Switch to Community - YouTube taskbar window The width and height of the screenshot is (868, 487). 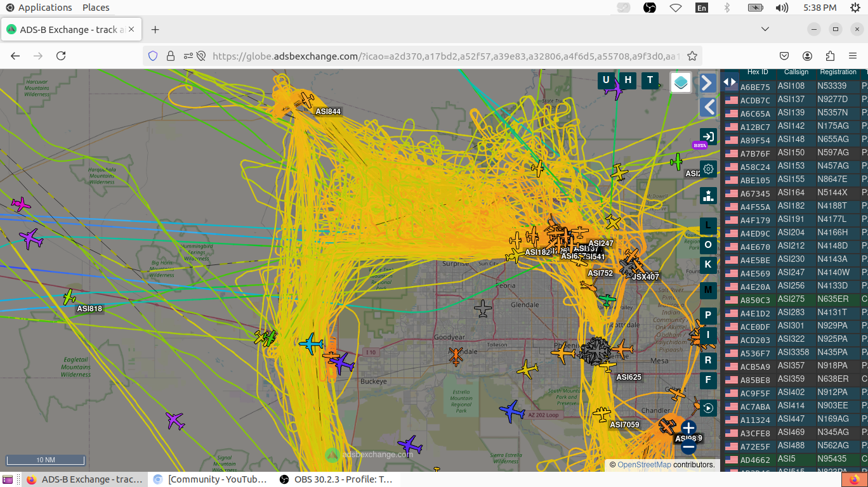click(x=211, y=479)
